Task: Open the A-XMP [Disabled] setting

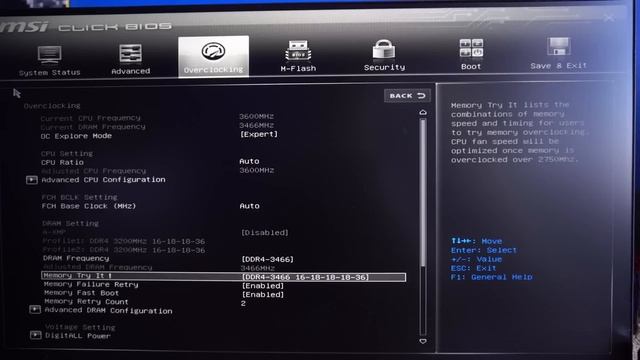Action: [x=264, y=233]
